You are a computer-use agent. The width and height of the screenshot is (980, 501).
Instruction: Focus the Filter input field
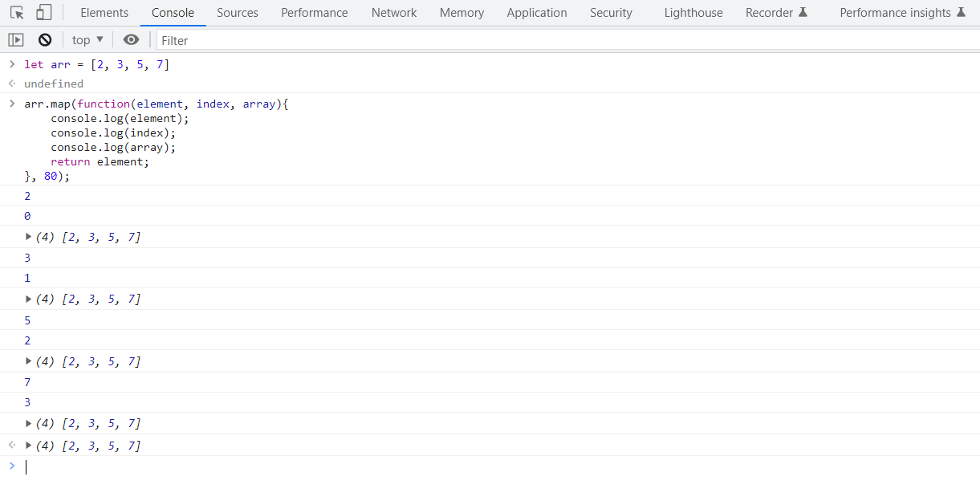pyautogui.click(x=567, y=40)
